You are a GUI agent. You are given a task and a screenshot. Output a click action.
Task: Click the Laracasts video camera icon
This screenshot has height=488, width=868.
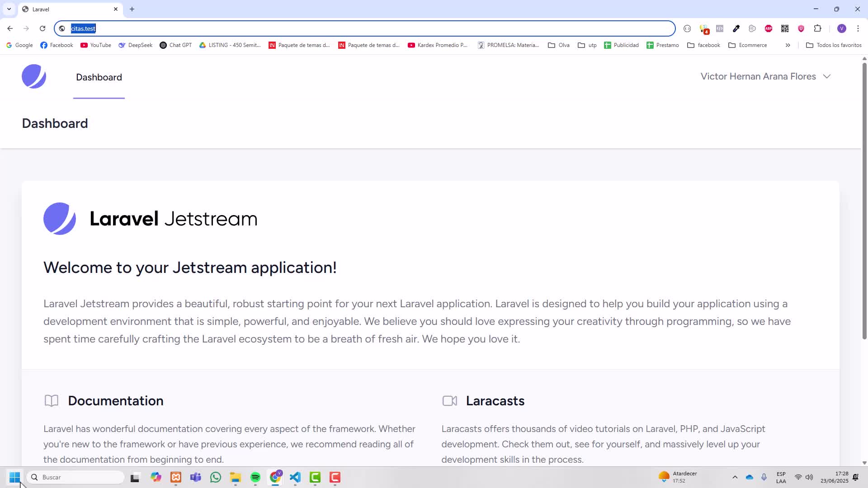[449, 401]
